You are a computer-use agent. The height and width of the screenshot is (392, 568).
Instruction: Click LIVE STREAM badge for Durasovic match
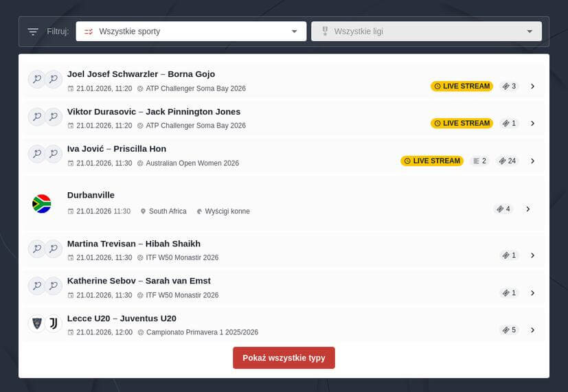click(462, 124)
